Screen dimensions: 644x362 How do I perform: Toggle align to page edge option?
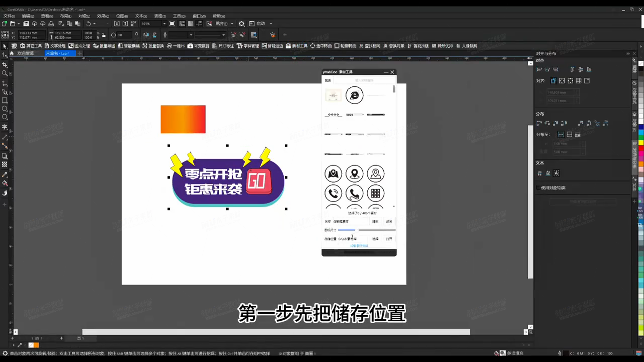[562, 81]
